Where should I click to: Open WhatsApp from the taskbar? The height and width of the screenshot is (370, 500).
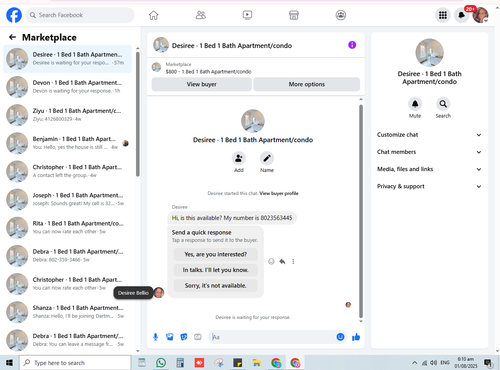point(161,363)
